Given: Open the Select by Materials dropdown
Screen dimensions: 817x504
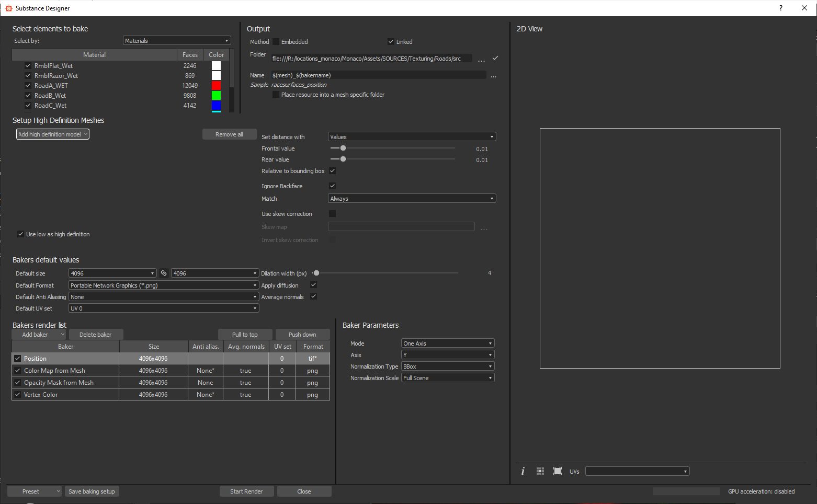Looking at the screenshot, I should tap(177, 41).
